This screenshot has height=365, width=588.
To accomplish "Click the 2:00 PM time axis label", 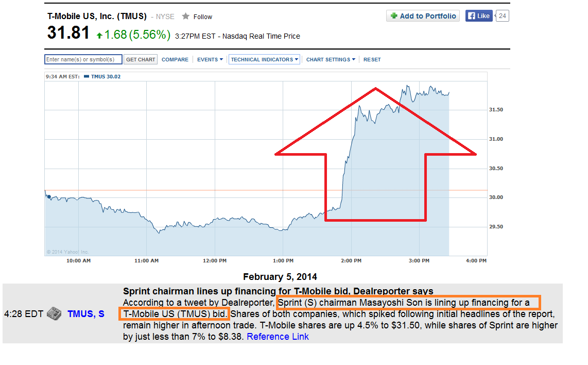I will 351,261.
